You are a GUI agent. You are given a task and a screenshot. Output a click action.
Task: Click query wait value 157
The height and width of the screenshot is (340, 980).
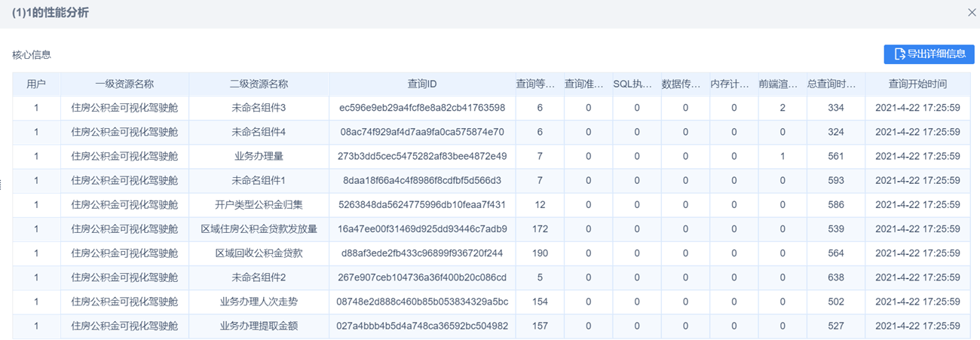click(540, 326)
